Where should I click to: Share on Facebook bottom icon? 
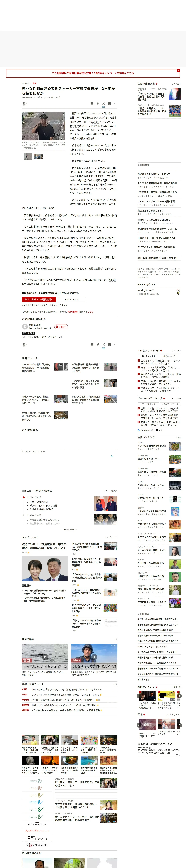pyautogui.click(x=98, y=344)
